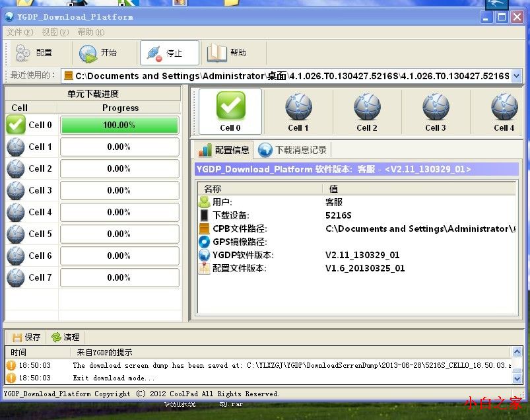Select the 客服 user value

[333, 202]
